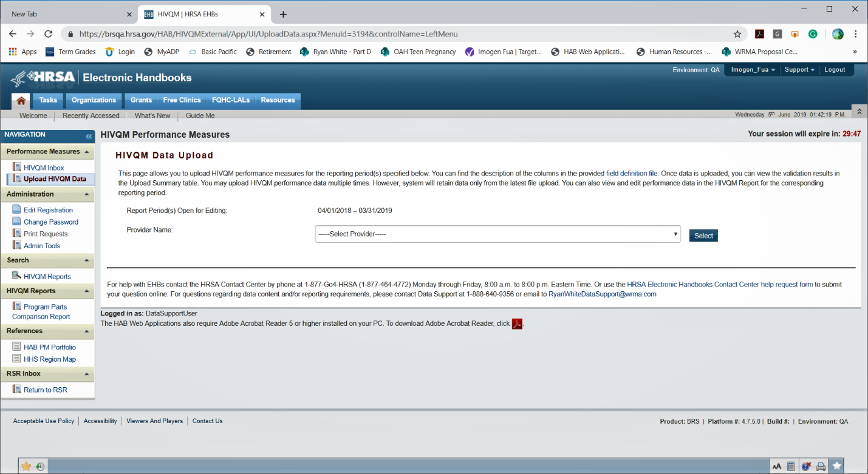The height and width of the screenshot is (474, 868).
Task: Open the Recently Accessed menu
Action: point(91,116)
